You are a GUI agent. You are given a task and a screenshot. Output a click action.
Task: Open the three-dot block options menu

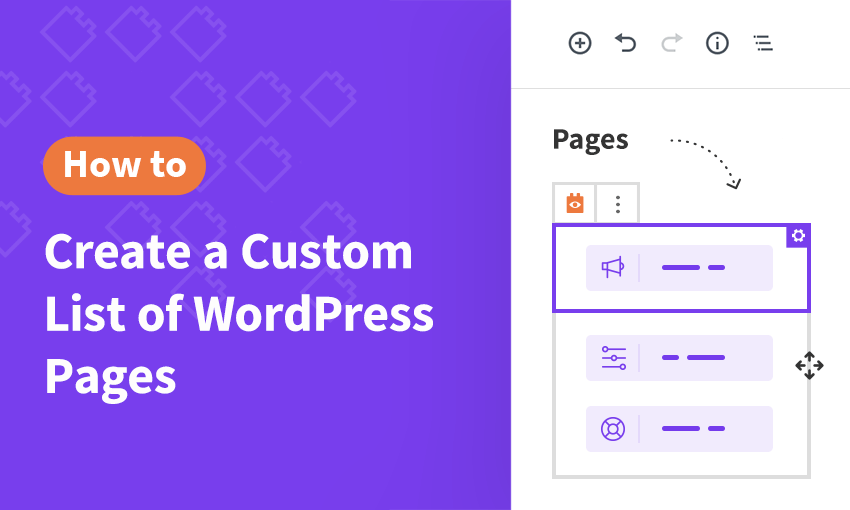click(617, 204)
